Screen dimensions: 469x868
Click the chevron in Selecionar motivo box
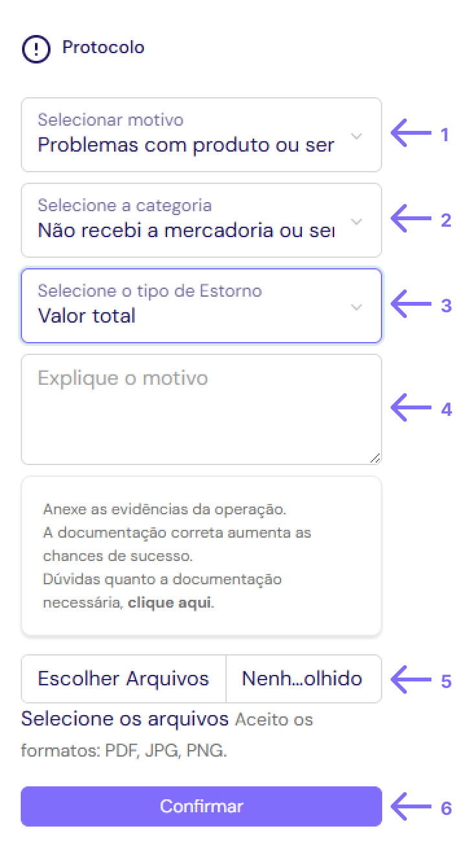coord(356,136)
